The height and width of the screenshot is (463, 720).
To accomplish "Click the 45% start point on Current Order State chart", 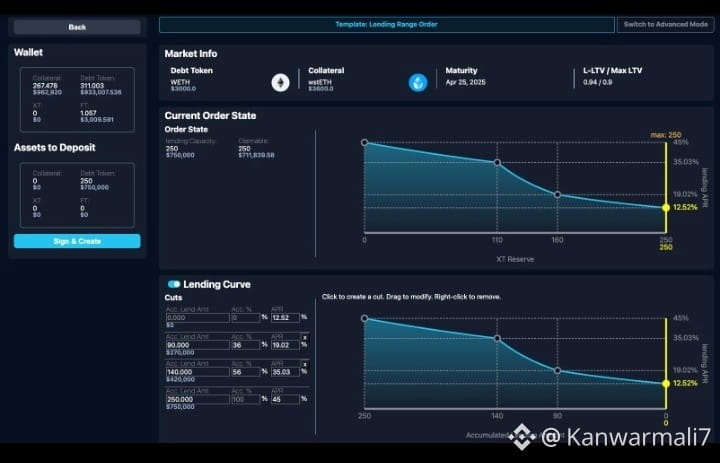I will (x=365, y=143).
